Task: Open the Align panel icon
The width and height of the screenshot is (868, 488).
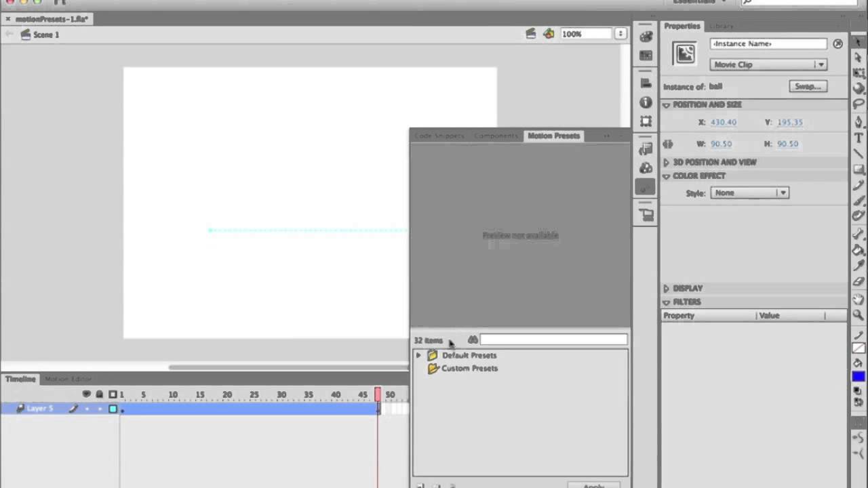Action: (646, 83)
